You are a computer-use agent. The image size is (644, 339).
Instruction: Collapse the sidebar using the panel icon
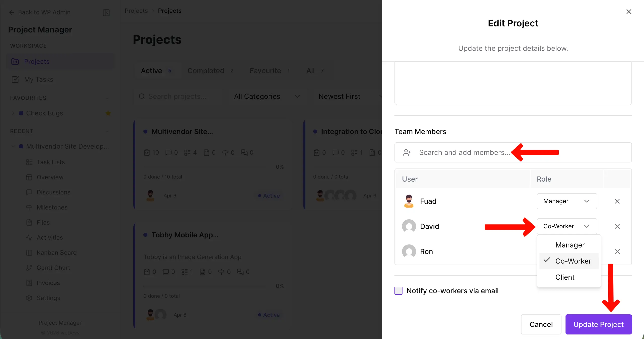coord(106,13)
